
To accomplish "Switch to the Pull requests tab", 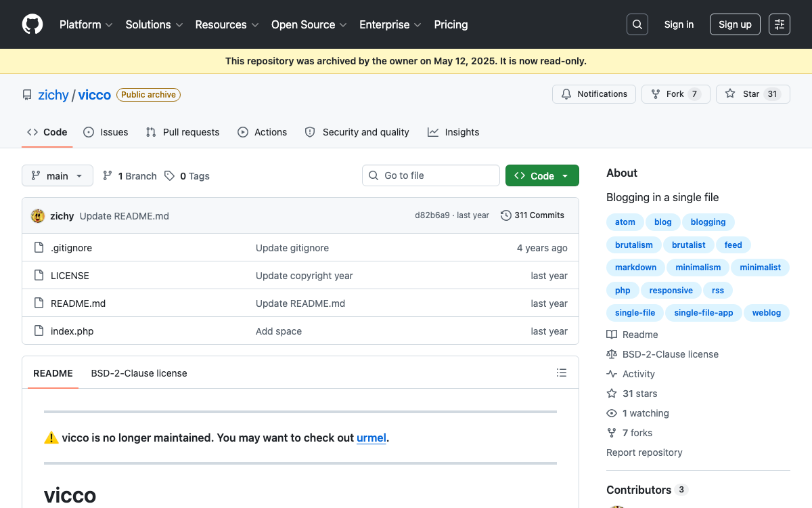I will pyautogui.click(x=183, y=132).
